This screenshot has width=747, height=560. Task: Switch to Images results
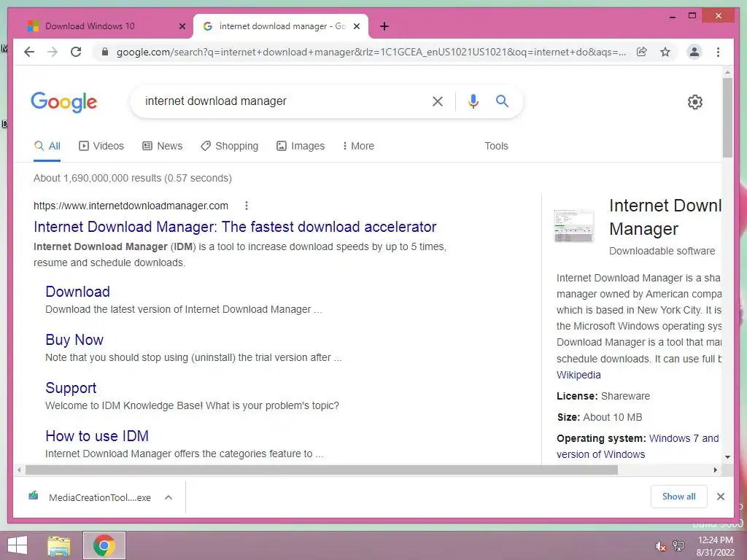[x=301, y=146]
